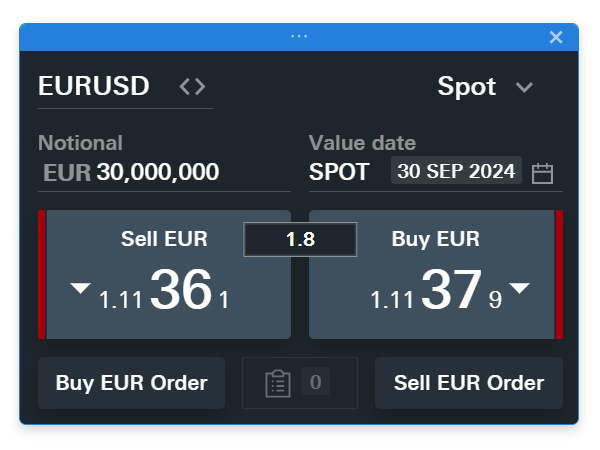This screenshot has height=450, width=600.
Task: Hit the Sell EUR price 1.11361
Action: click(165, 290)
